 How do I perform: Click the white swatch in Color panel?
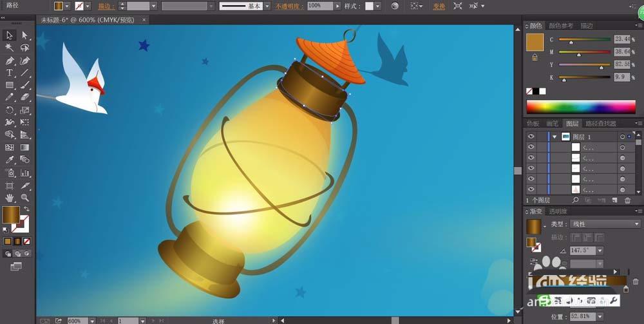542,91
